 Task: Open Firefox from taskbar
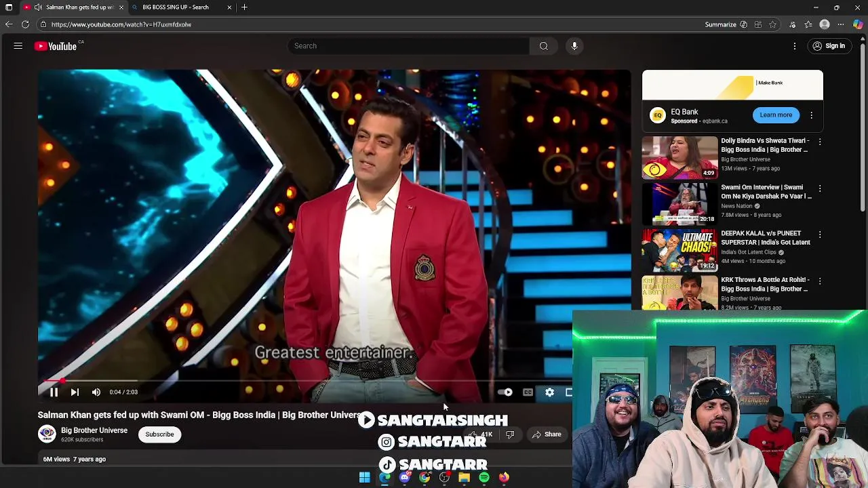(x=504, y=478)
